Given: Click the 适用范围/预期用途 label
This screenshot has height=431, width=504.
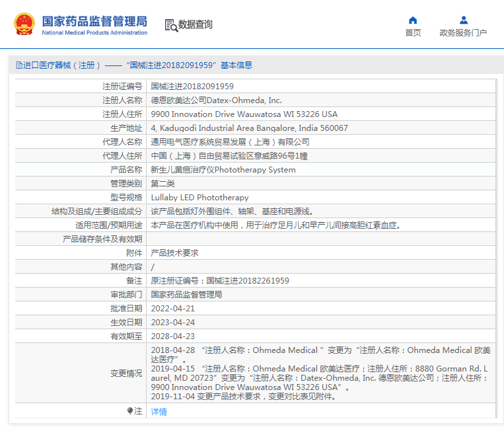Looking at the screenshot, I should [x=108, y=225].
